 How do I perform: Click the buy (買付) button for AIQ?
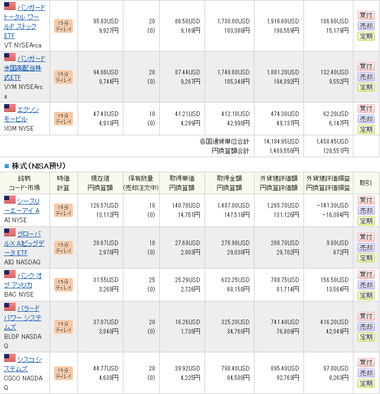[366, 237]
